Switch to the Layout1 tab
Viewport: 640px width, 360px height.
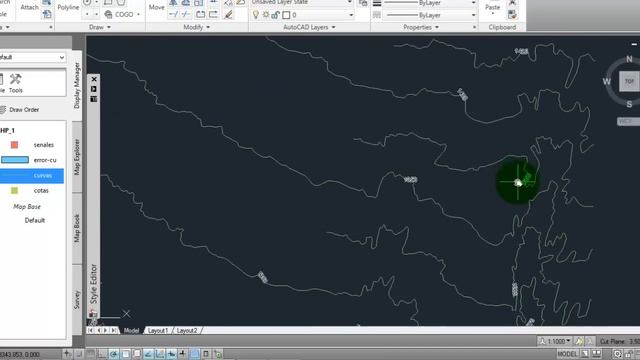(x=158, y=331)
